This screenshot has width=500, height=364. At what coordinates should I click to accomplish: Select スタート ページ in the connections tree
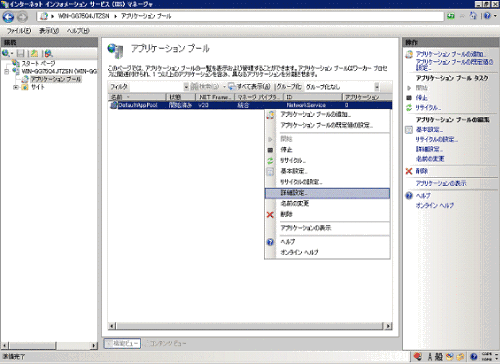[x=38, y=63]
